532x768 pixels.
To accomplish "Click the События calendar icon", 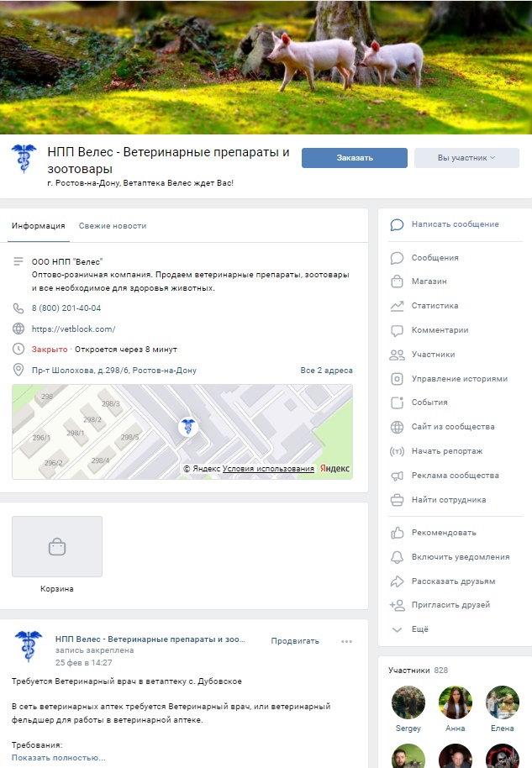I will (x=397, y=402).
